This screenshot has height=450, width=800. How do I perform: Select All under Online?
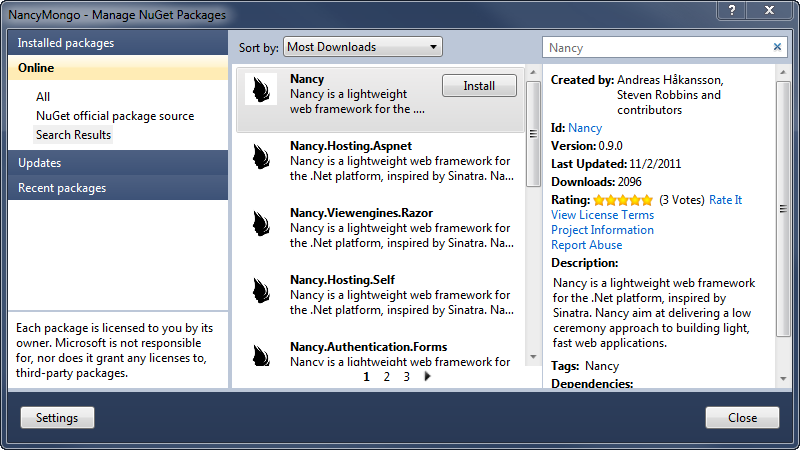43,97
